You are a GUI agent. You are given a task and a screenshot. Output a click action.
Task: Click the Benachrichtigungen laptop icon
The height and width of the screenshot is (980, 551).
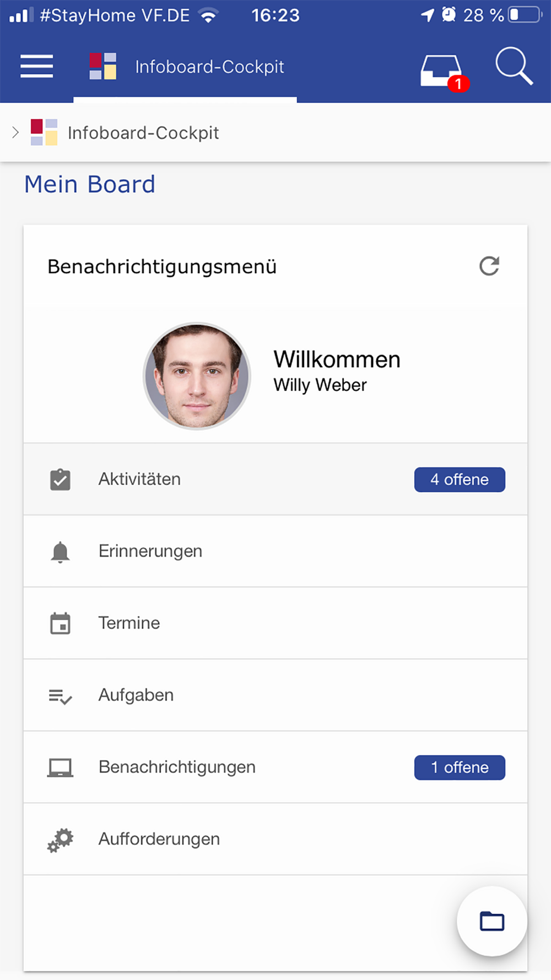coord(60,767)
